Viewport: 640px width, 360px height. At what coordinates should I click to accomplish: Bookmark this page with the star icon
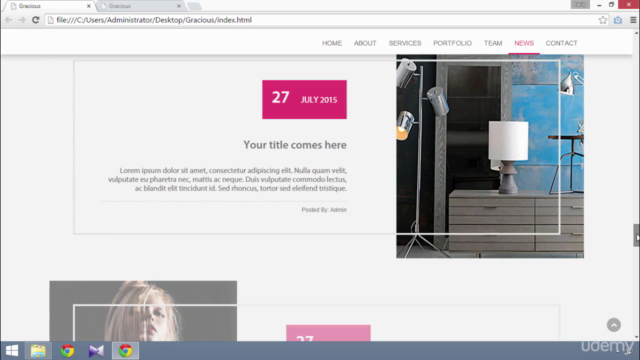[x=602, y=20]
